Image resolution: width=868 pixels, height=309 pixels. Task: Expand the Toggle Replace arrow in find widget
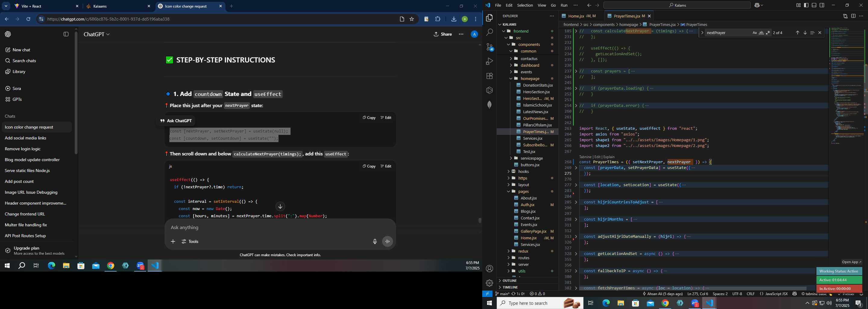(x=702, y=33)
